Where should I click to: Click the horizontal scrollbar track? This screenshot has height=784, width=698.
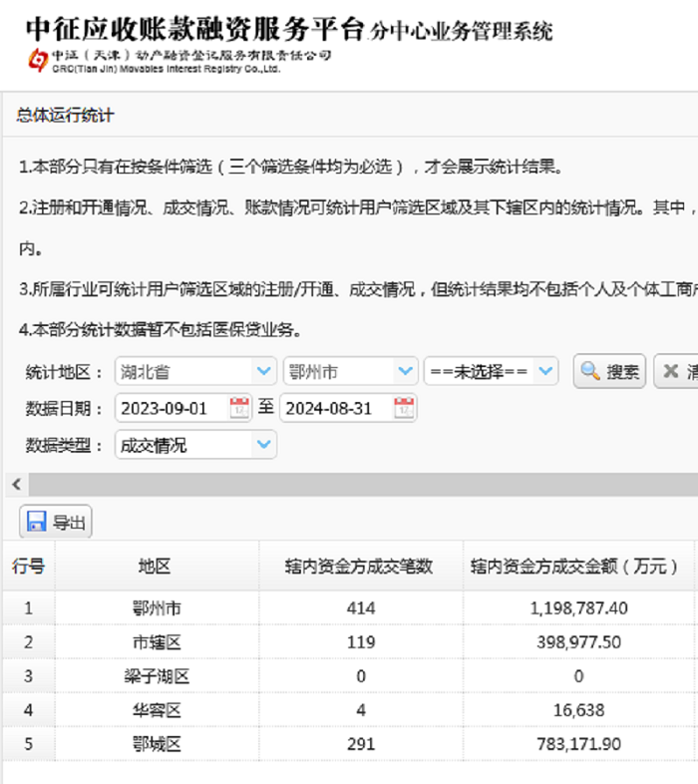[363, 484]
